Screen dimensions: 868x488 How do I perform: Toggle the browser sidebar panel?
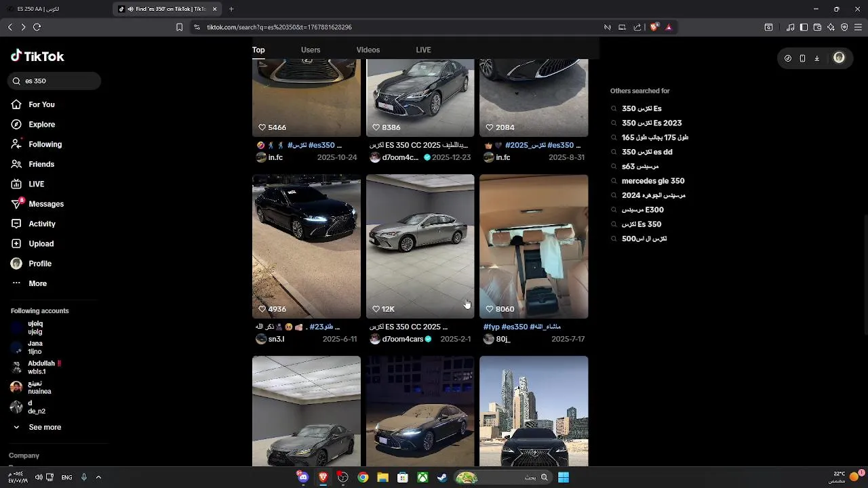click(x=804, y=27)
